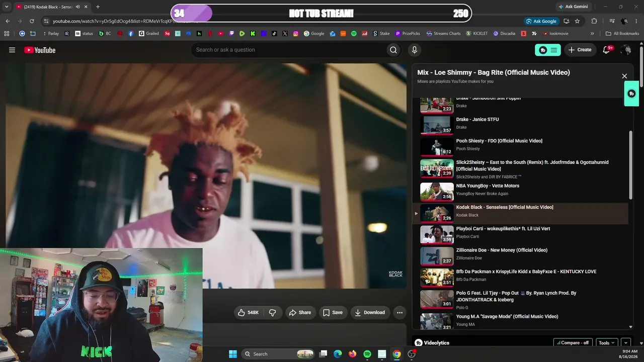This screenshot has width=644, height=362.
Task: Dislike the Kodak Black video
Action: click(x=272, y=312)
